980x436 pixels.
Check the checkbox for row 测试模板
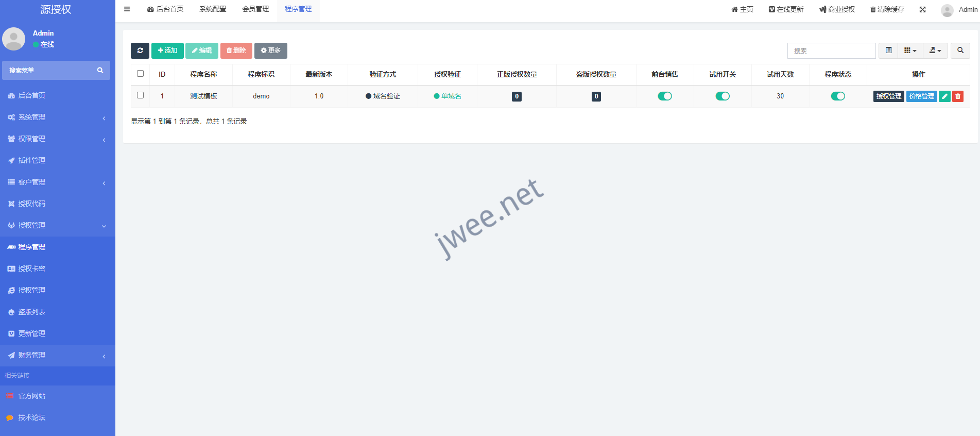point(140,95)
